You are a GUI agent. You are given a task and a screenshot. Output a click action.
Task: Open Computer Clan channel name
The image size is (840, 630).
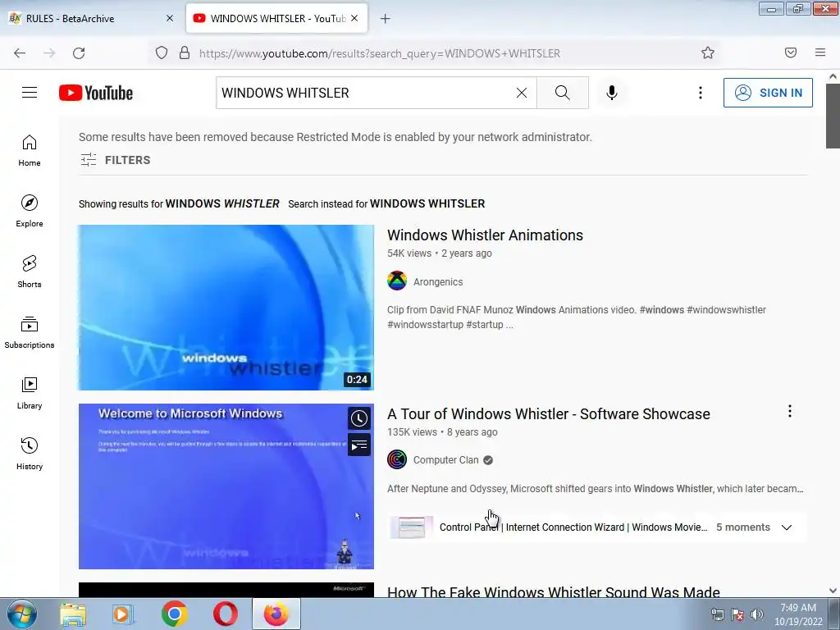pos(445,460)
